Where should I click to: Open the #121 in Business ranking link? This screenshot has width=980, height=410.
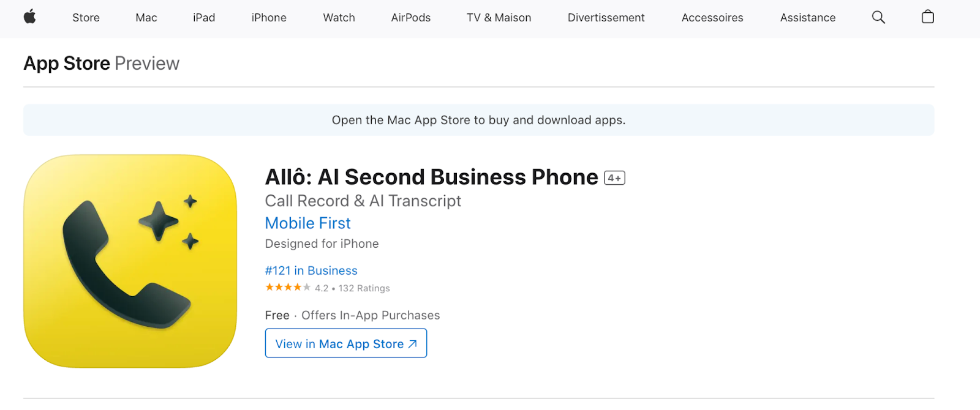pyautogui.click(x=311, y=270)
